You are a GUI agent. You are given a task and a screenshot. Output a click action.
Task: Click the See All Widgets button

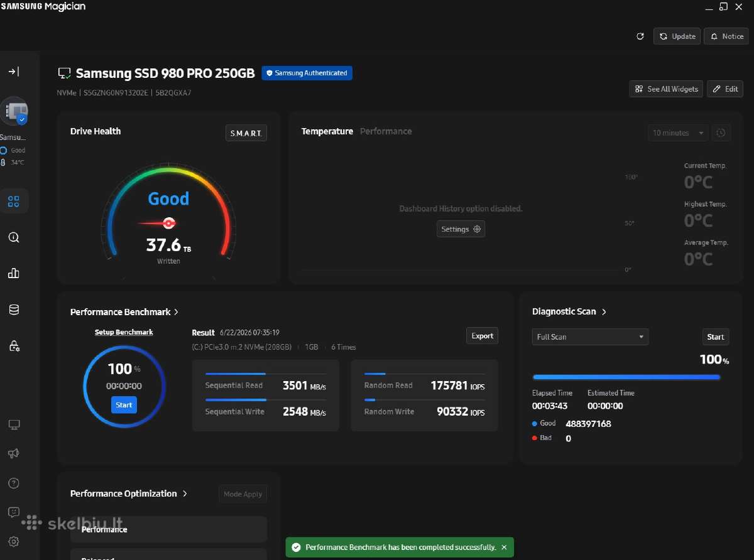pyautogui.click(x=666, y=89)
